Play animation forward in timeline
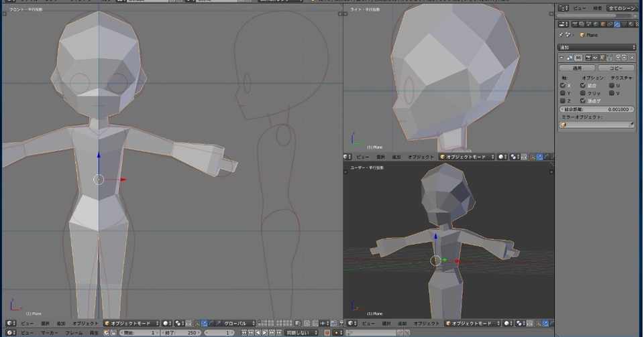The image size is (644, 337). coord(266,332)
